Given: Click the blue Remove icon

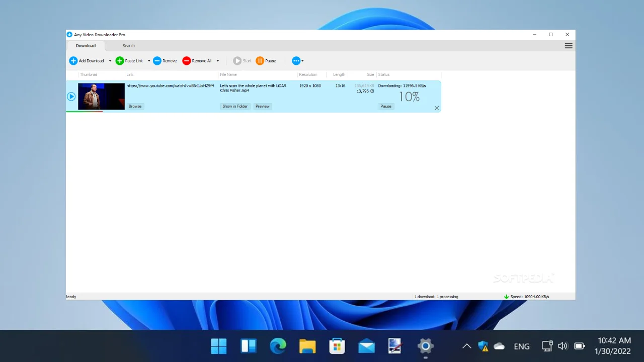Looking at the screenshot, I should pyautogui.click(x=157, y=61).
